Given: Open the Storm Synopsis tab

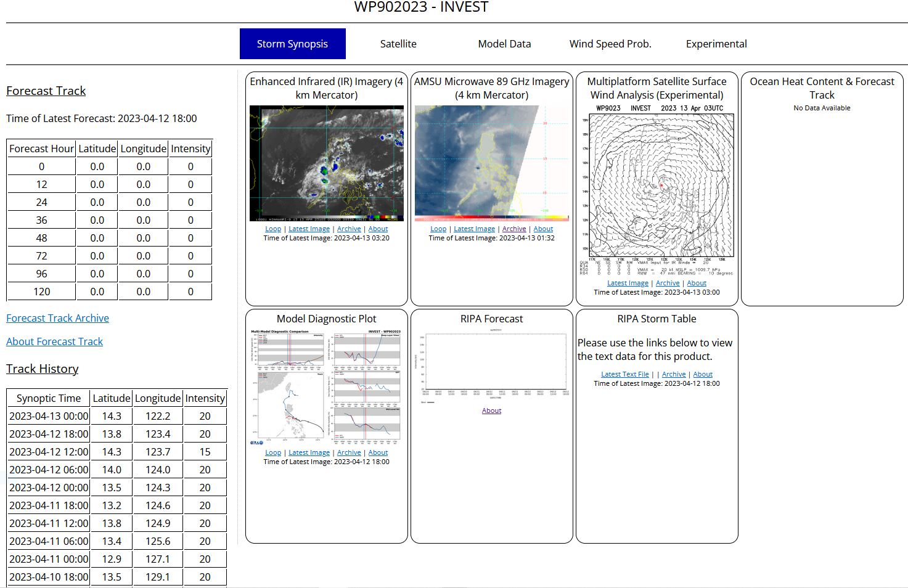Looking at the screenshot, I should pyautogui.click(x=292, y=44).
